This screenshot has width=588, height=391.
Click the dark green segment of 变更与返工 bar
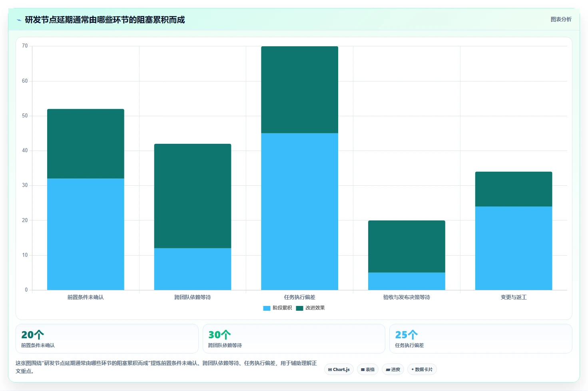coord(514,189)
